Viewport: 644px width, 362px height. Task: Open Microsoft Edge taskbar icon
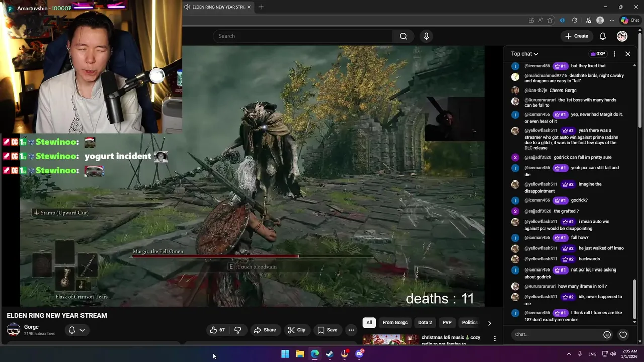click(x=315, y=354)
